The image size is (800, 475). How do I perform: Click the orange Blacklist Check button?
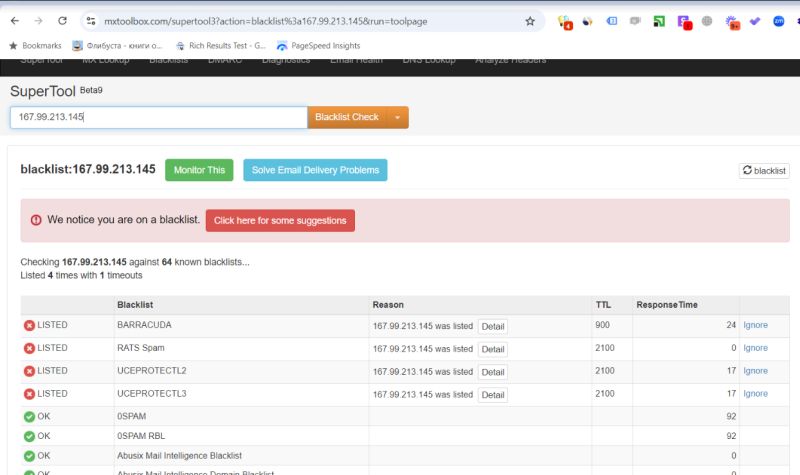coord(347,117)
